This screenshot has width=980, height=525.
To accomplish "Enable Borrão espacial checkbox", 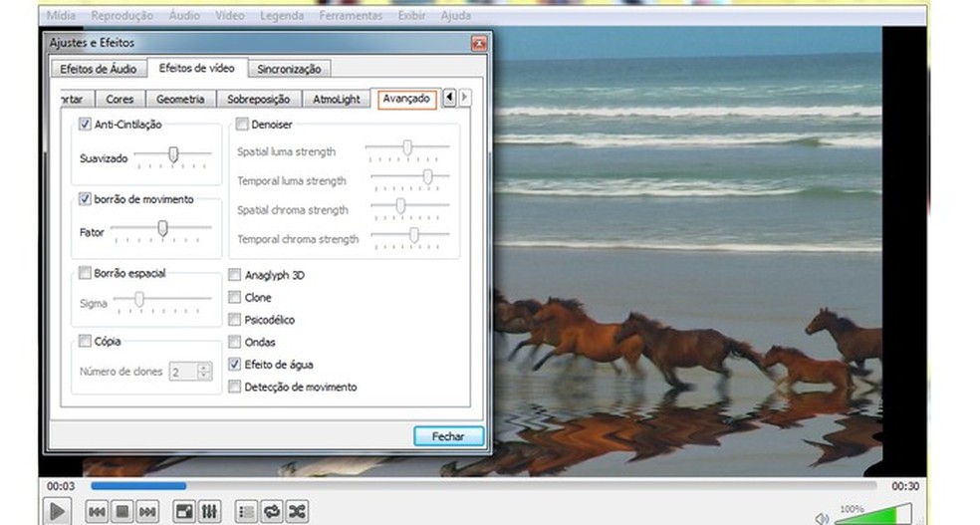I will point(85,273).
